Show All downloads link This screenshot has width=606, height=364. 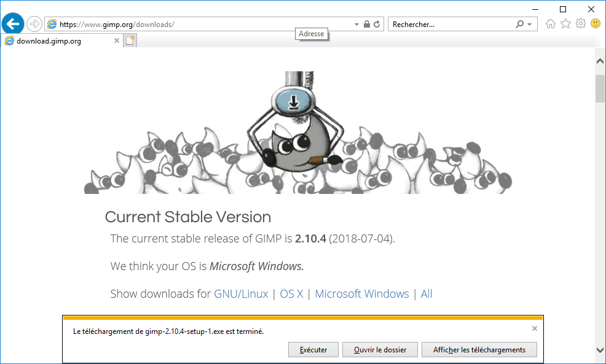(427, 294)
